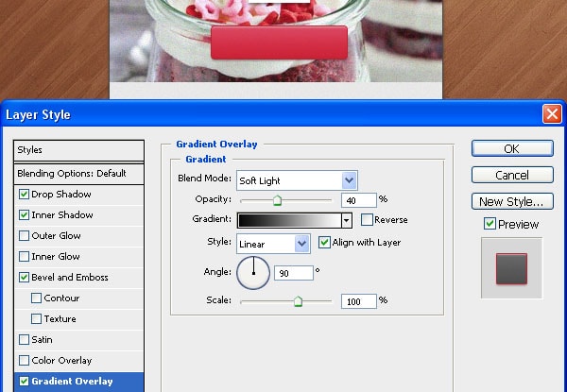This screenshot has height=392, width=567.
Task: Enable the Contour checkbox
Action: [x=36, y=298]
